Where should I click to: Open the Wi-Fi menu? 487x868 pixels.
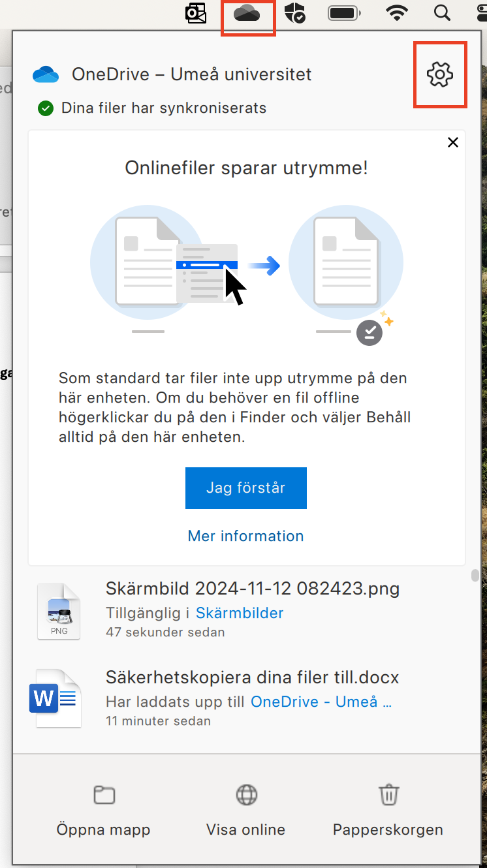[397, 13]
